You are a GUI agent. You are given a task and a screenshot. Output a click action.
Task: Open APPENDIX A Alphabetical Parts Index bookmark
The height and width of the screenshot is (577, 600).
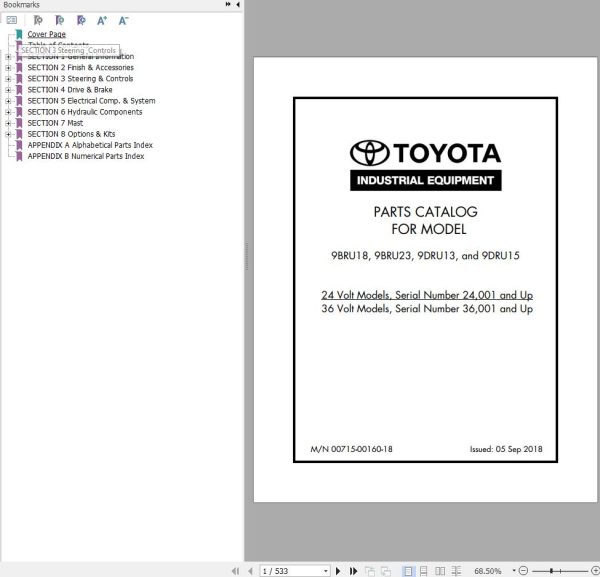(x=90, y=145)
